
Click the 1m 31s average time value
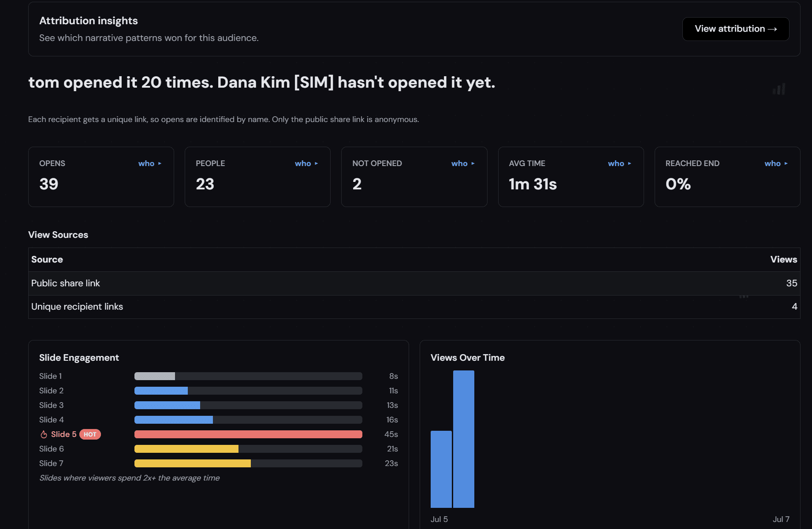[x=533, y=184]
